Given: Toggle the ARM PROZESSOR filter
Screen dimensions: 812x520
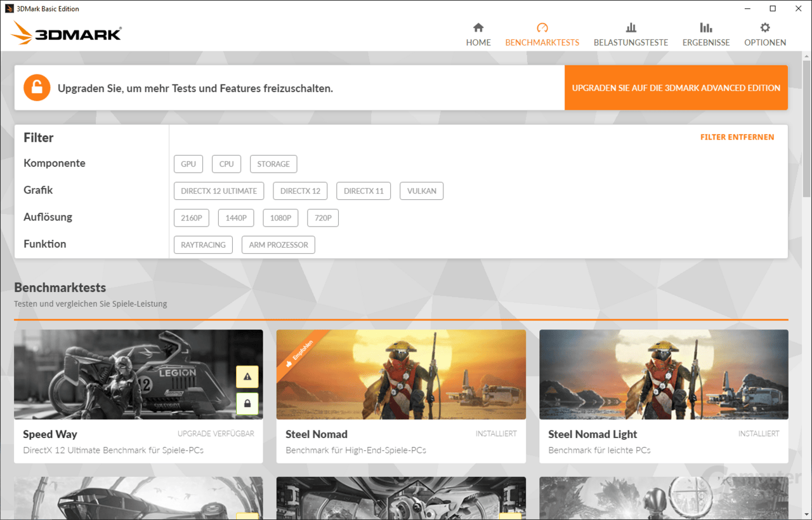Looking at the screenshot, I should tap(278, 244).
